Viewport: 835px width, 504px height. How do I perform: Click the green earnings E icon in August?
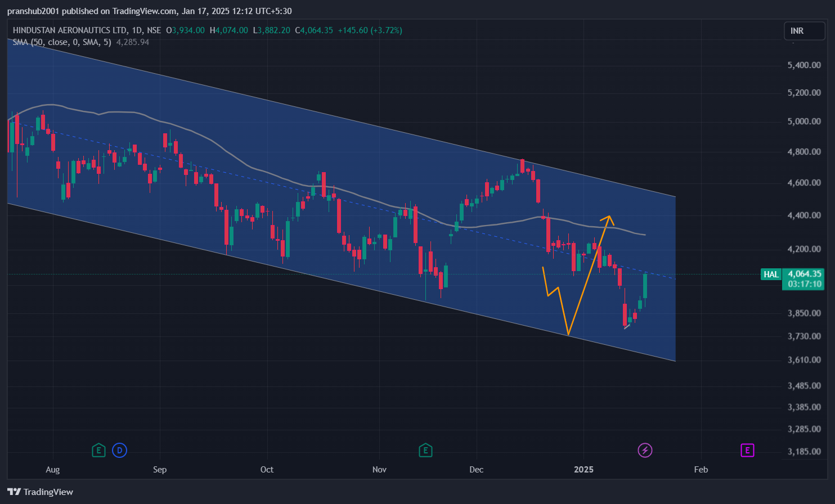pos(98,450)
